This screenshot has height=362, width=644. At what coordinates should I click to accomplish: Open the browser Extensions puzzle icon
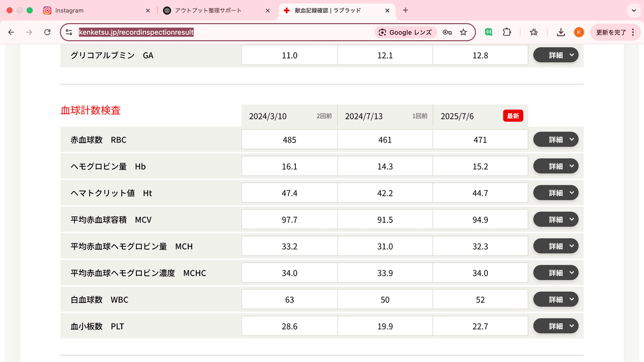[x=507, y=32]
